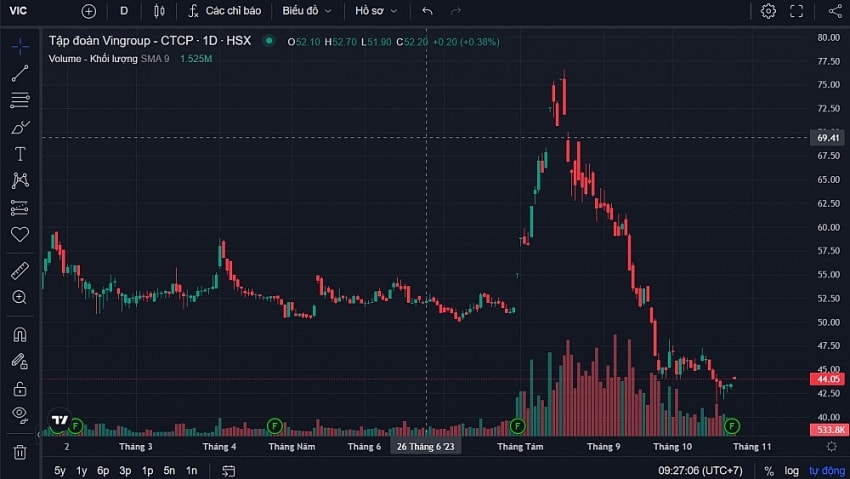Click the share chart icon

pyautogui.click(x=835, y=11)
